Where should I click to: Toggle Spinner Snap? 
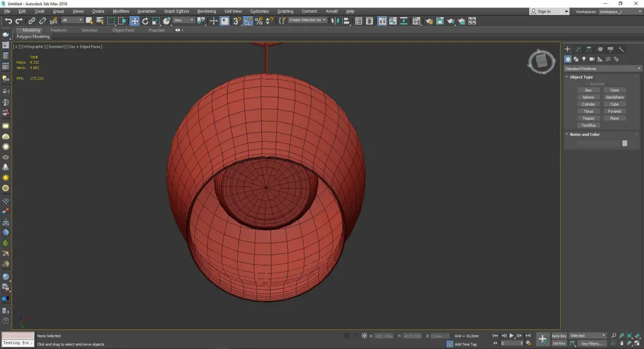(269, 21)
